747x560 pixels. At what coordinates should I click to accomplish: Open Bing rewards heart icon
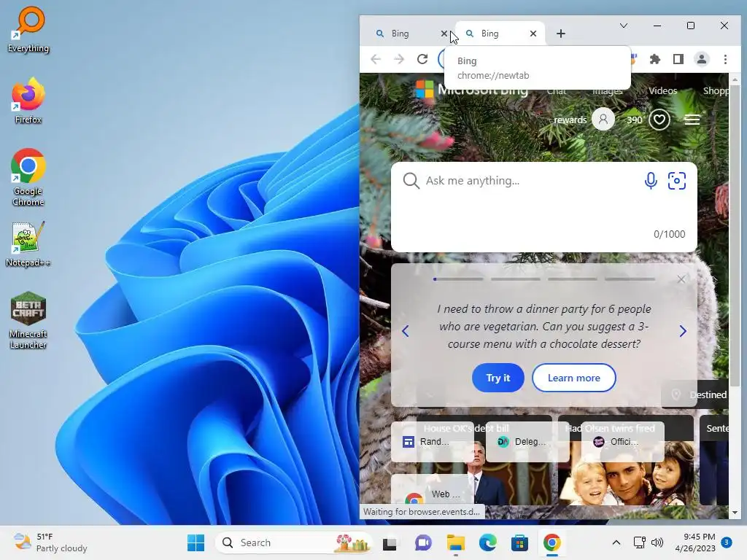[x=659, y=120]
